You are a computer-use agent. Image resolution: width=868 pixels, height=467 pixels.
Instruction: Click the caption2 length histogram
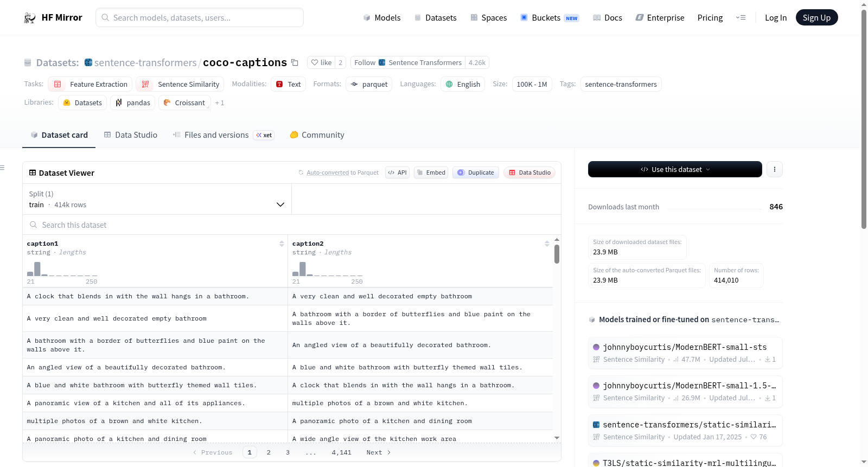(327, 269)
